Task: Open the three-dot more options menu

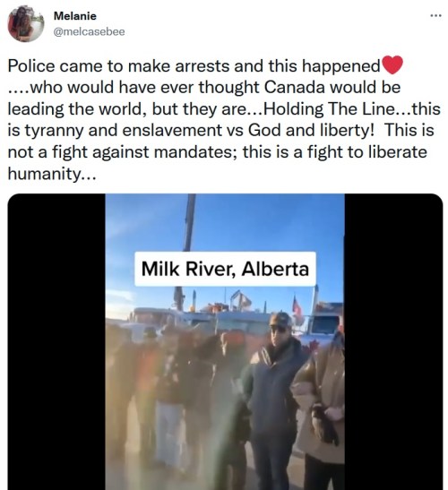Action: coord(435,15)
